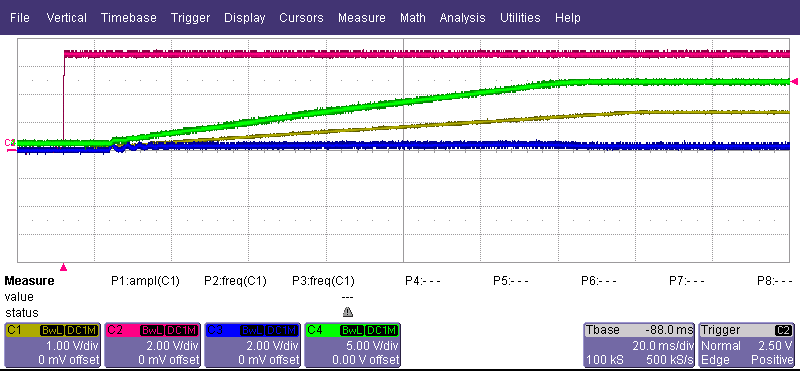Image resolution: width=800 pixels, height=371 pixels.
Task: Click the 5.00 V/div value in C4
Action: (x=371, y=345)
